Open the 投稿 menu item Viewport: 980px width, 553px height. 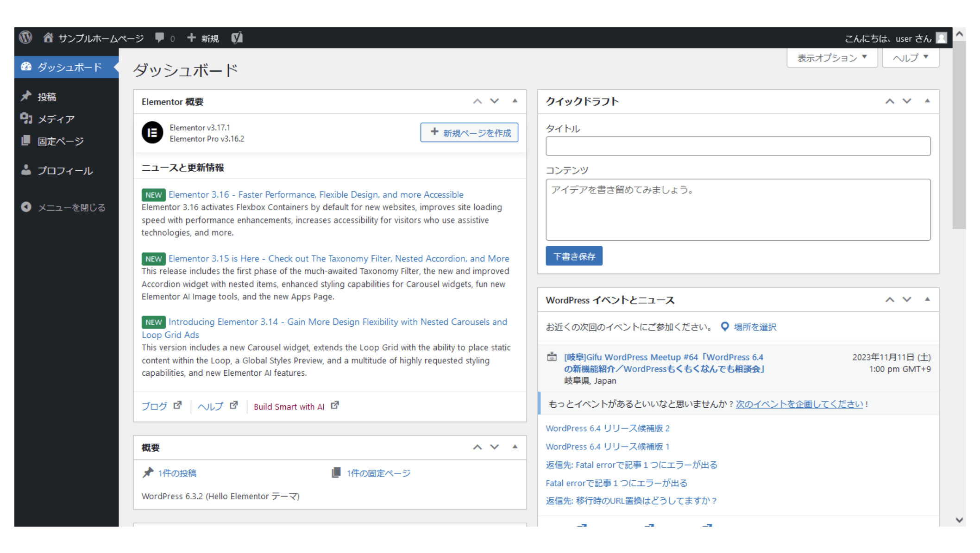[x=47, y=97]
